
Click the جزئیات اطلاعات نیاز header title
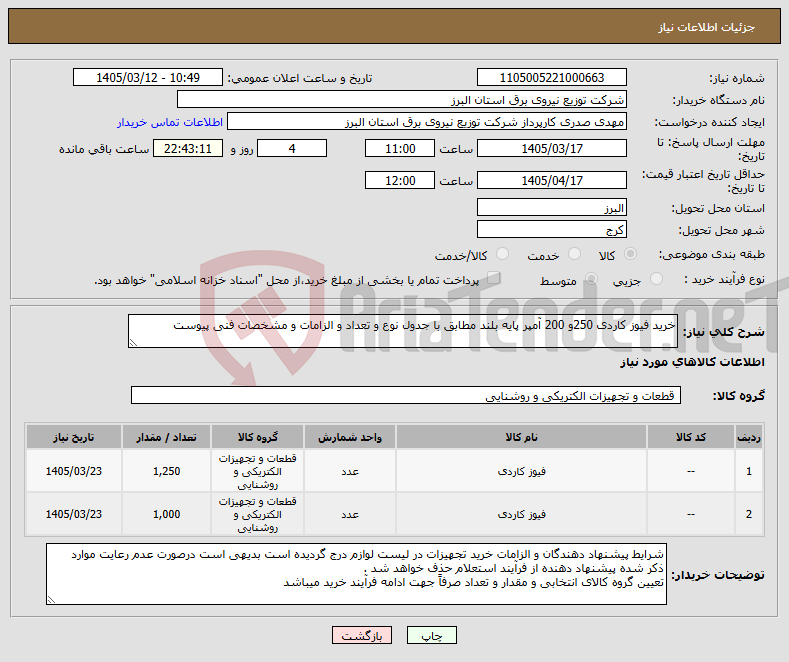706,27
